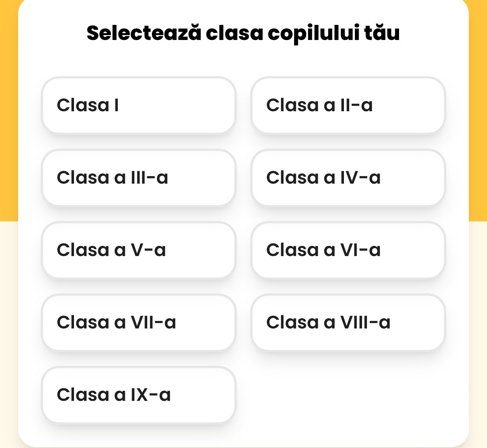This screenshot has height=448, width=487.
Task: Pick the Clasa a IX-a button
Action: [139, 395]
